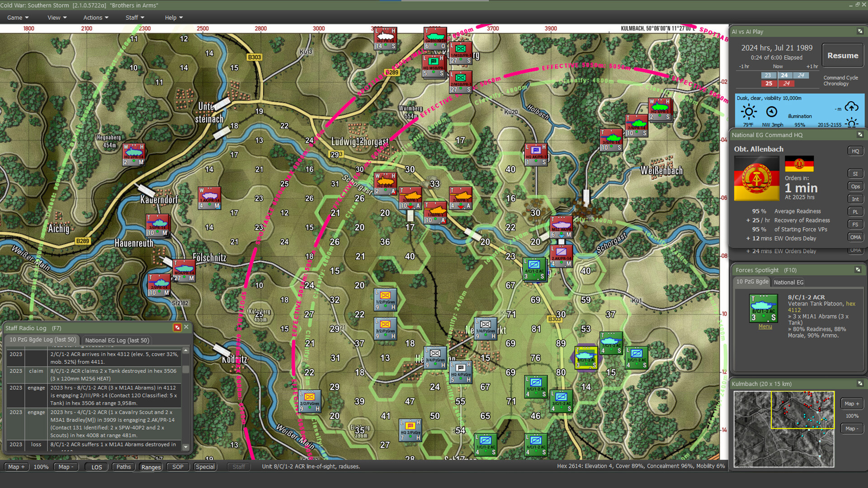868x488 pixels.
Task: Toggle the Ranges overlay off
Action: click(151, 467)
